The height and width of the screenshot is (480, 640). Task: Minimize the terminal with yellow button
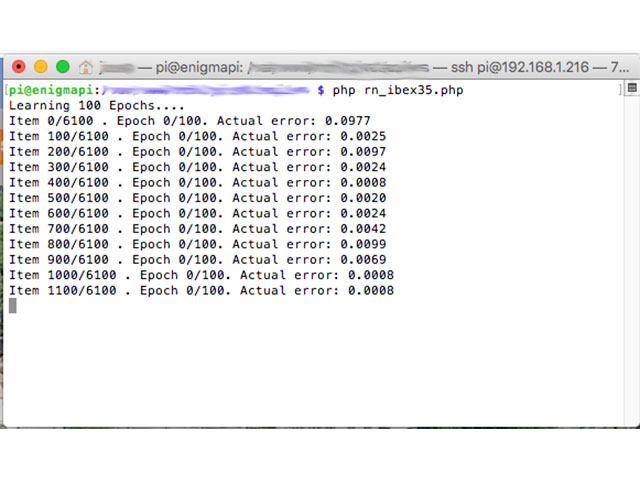[41, 67]
